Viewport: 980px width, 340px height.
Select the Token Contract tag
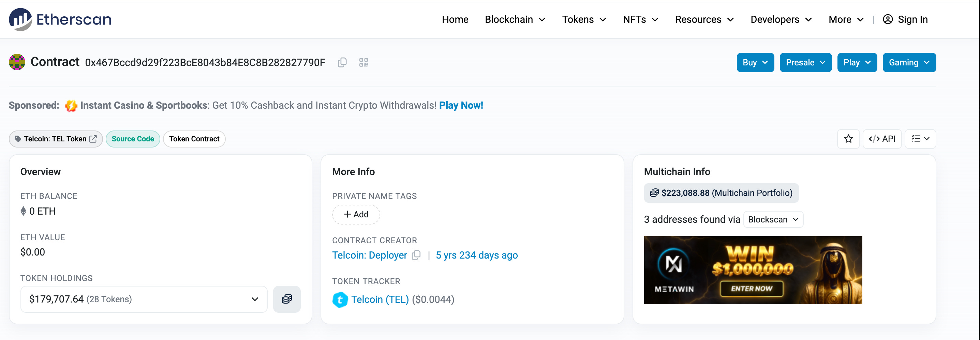194,139
